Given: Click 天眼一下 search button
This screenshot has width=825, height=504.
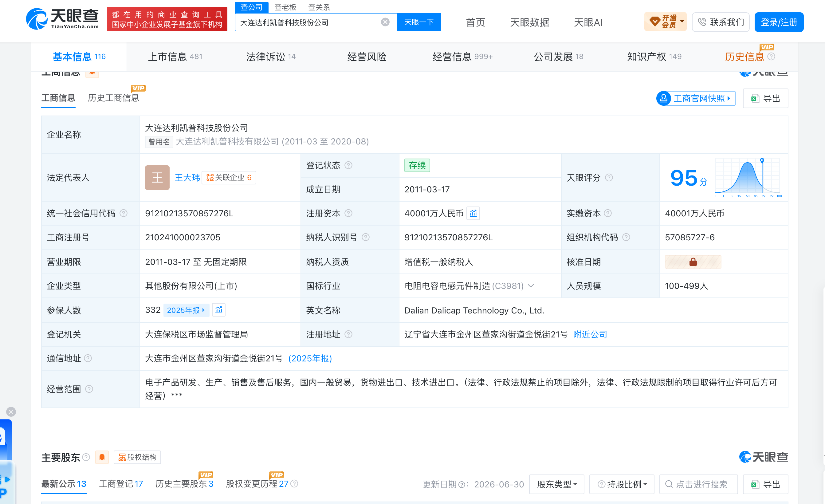Looking at the screenshot, I should click(x=419, y=22).
